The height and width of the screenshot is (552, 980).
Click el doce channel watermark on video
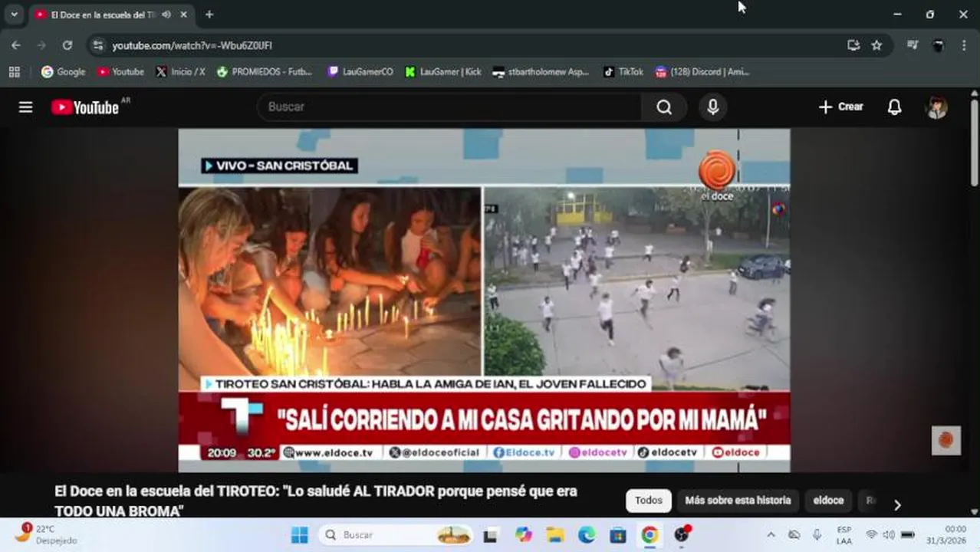[946, 440]
